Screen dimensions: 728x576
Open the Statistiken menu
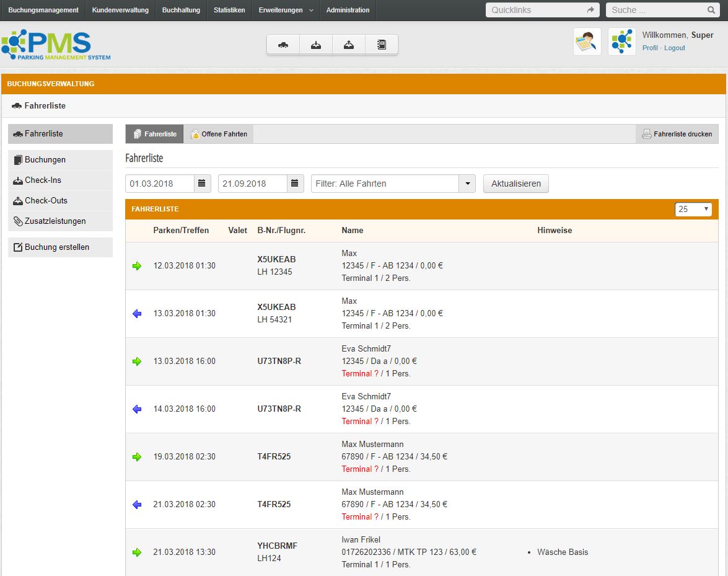[229, 10]
